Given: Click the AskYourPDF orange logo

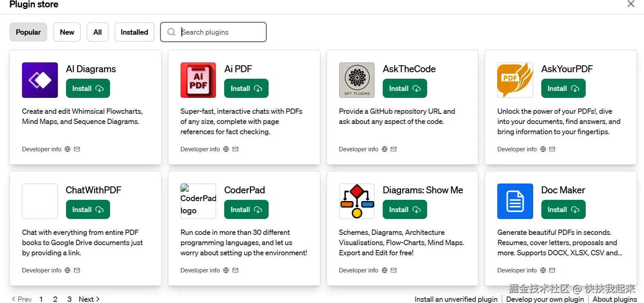Looking at the screenshot, I should click(x=515, y=80).
